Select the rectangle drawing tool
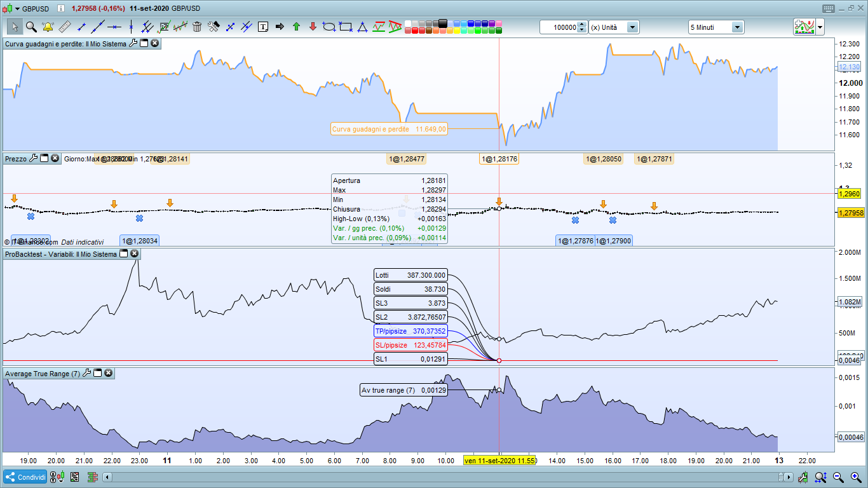Image resolution: width=868 pixels, height=488 pixels. (346, 27)
